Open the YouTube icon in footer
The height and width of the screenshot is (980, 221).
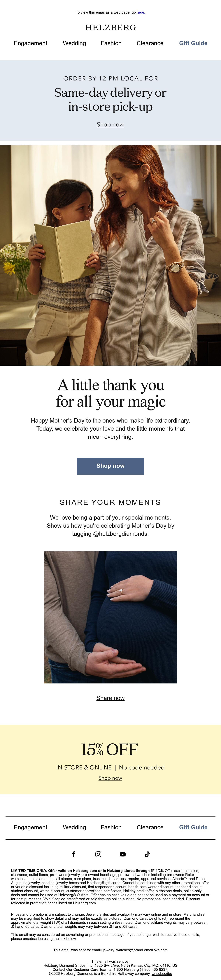[123, 854]
